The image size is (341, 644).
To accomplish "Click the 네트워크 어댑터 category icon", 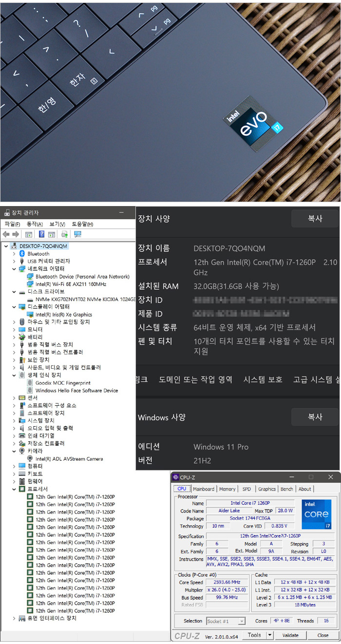I will pyautogui.click(x=22, y=269).
